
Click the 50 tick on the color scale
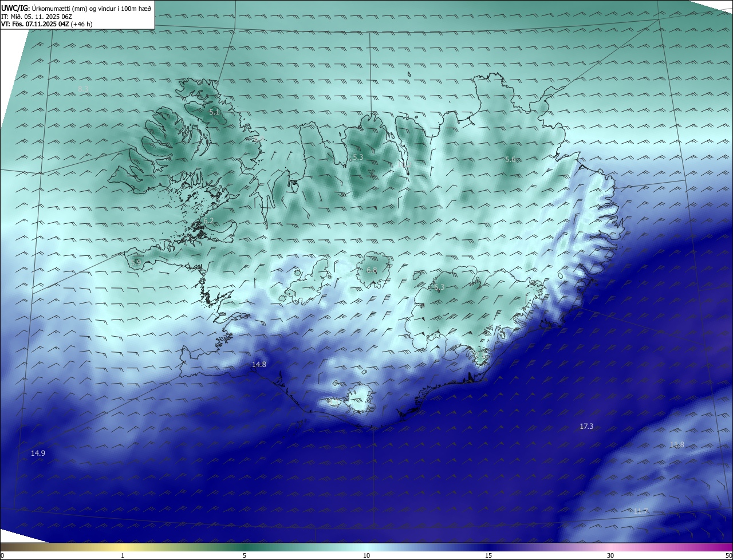point(728,555)
